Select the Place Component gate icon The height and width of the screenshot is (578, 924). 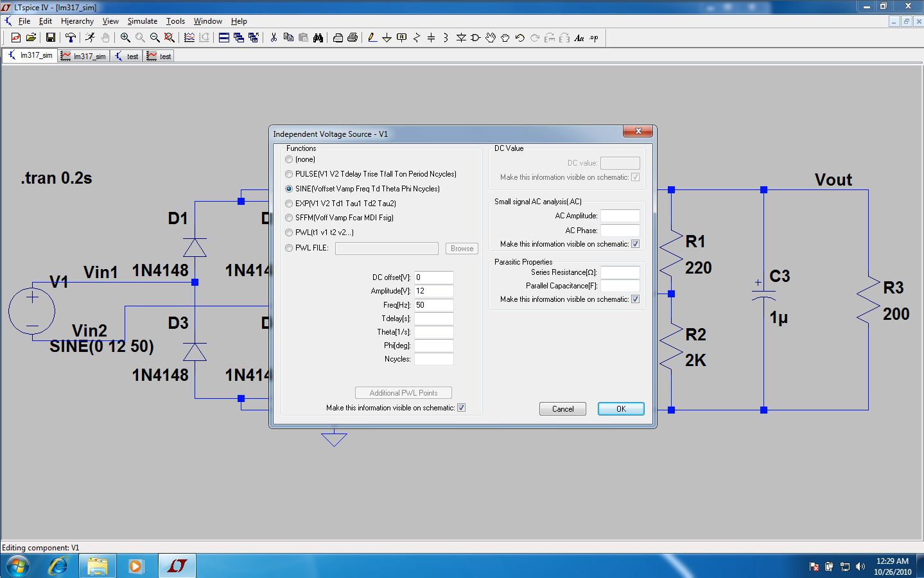point(476,38)
